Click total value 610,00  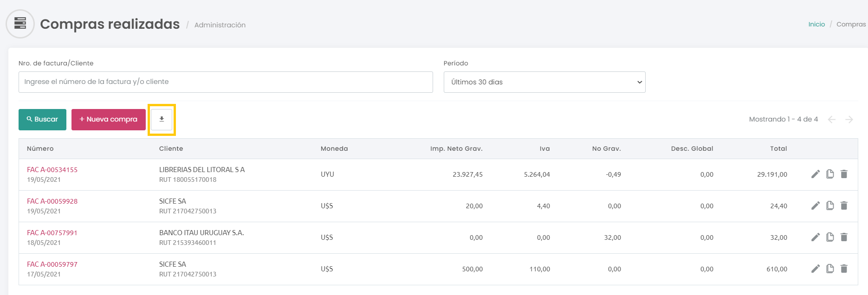tap(777, 269)
